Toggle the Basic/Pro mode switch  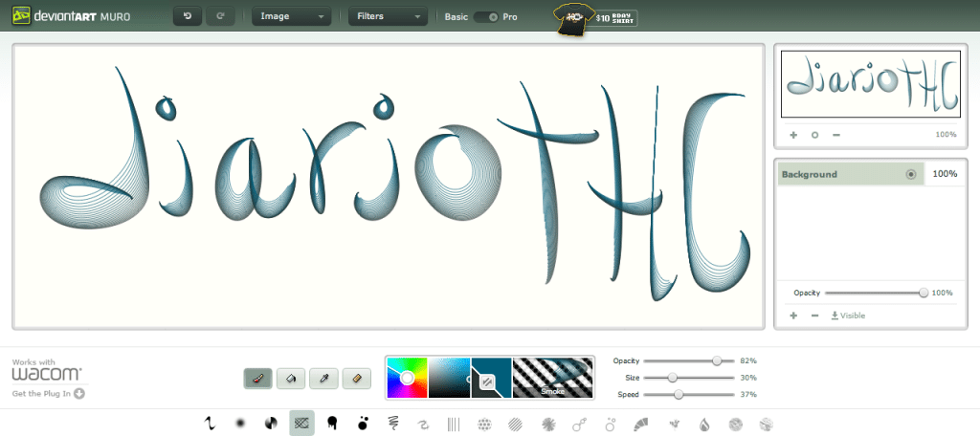[x=485, y=17]
